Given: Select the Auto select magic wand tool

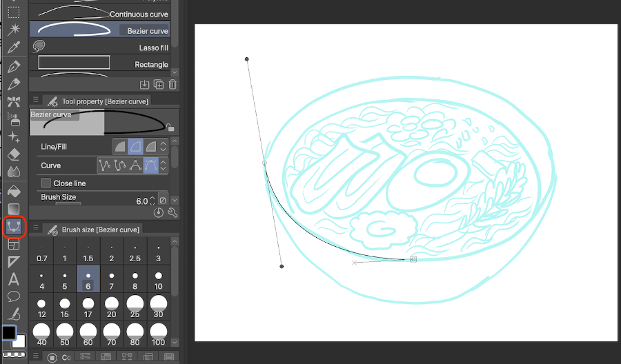Looking at the screenshot, I should (x=14, y=29).
